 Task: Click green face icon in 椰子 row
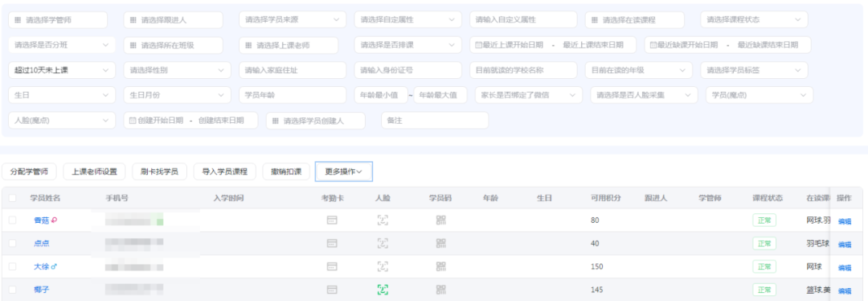pyautogui.click(x=383, y=290)
